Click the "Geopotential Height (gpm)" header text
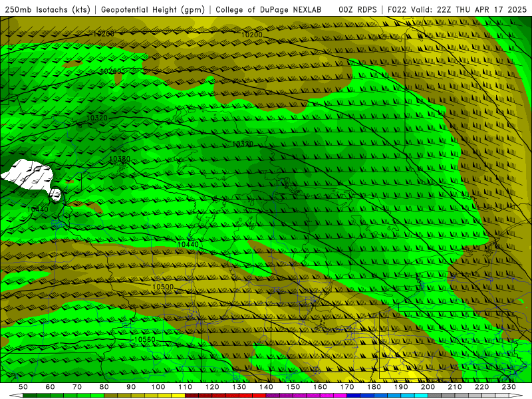The width and height of the screenshot is (532, 399). 153,9
